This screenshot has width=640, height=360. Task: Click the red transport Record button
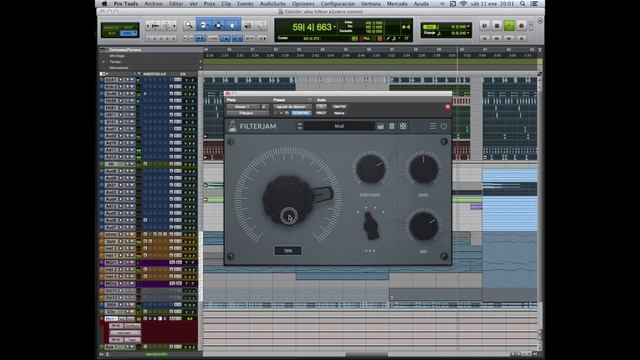521,26
